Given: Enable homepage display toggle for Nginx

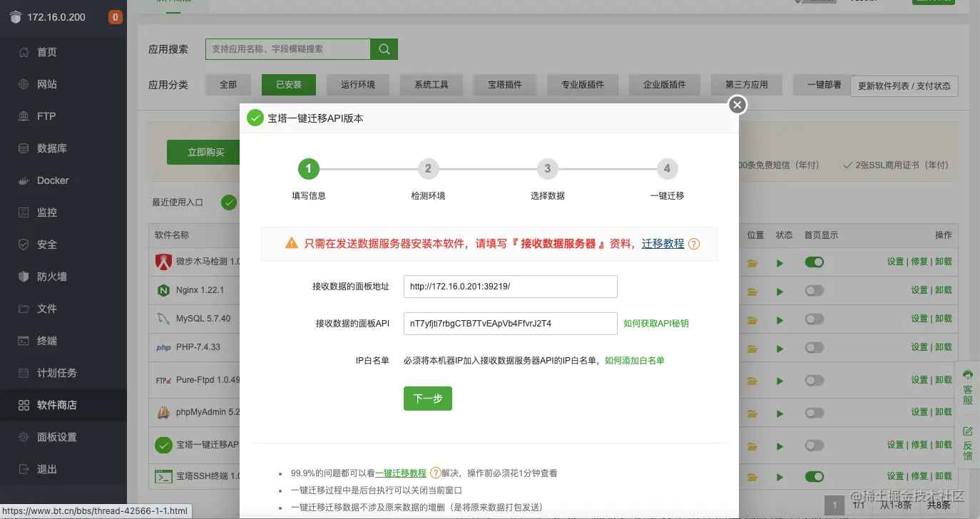Looking at the screenshot, I should (814, 290).
